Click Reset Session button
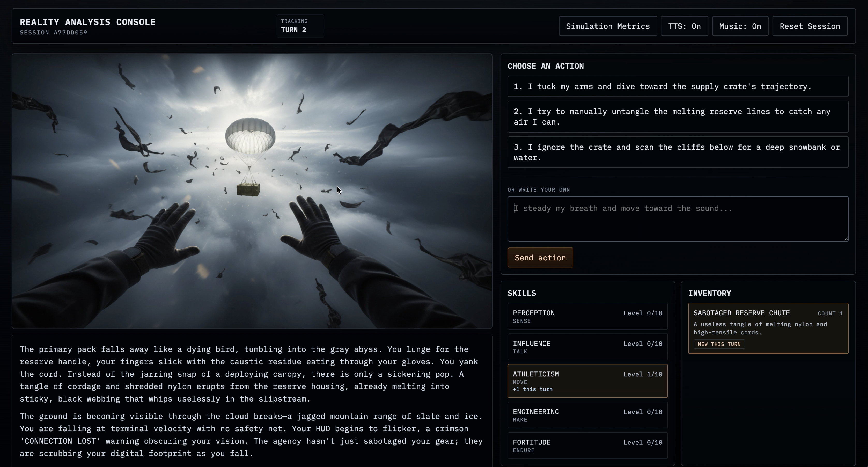The height and width of the screenshot is (467, 868). (809, 26)
